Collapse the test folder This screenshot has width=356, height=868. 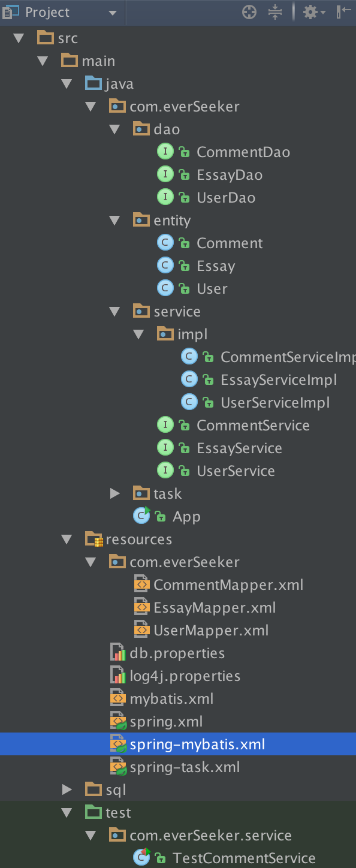(x=67, y=813)
